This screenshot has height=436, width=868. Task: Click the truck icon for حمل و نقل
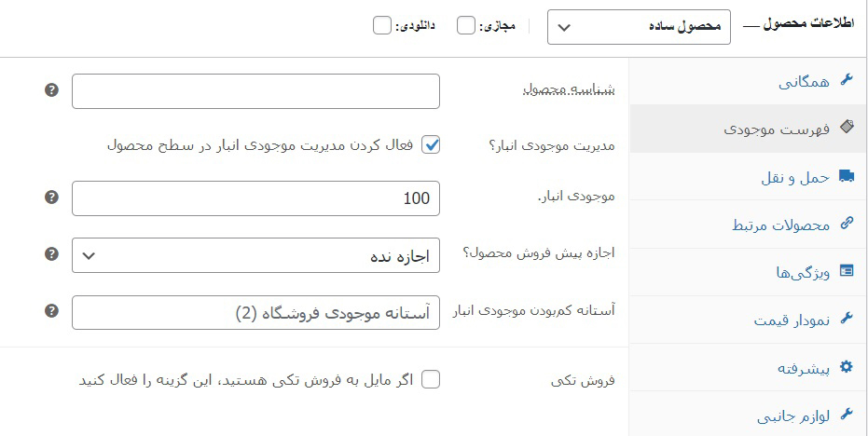click(847, 176)
